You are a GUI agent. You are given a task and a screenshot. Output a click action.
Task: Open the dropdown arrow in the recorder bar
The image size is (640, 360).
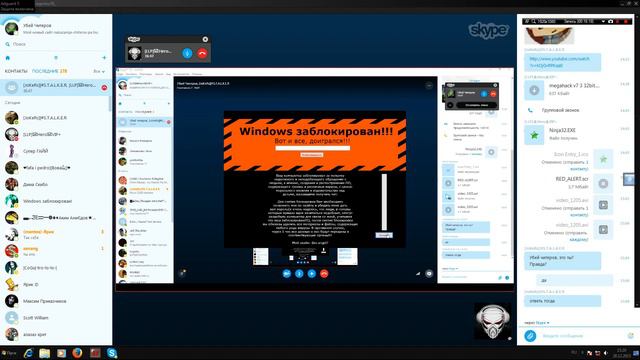(x=603, y=21)
